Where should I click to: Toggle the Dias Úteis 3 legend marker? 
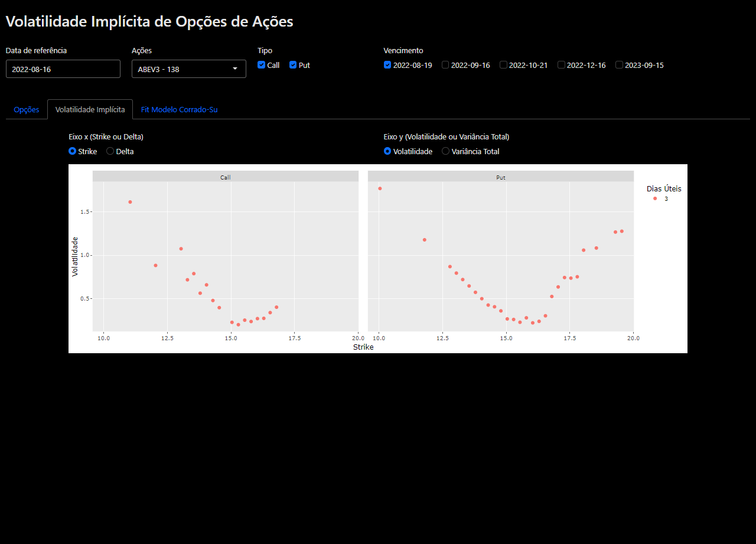[655, 199]
